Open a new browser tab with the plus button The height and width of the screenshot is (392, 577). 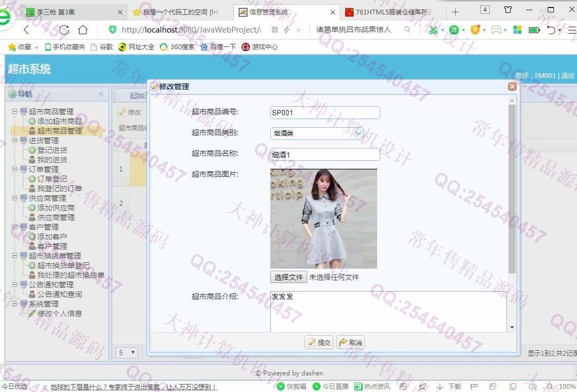pos(455,12)
